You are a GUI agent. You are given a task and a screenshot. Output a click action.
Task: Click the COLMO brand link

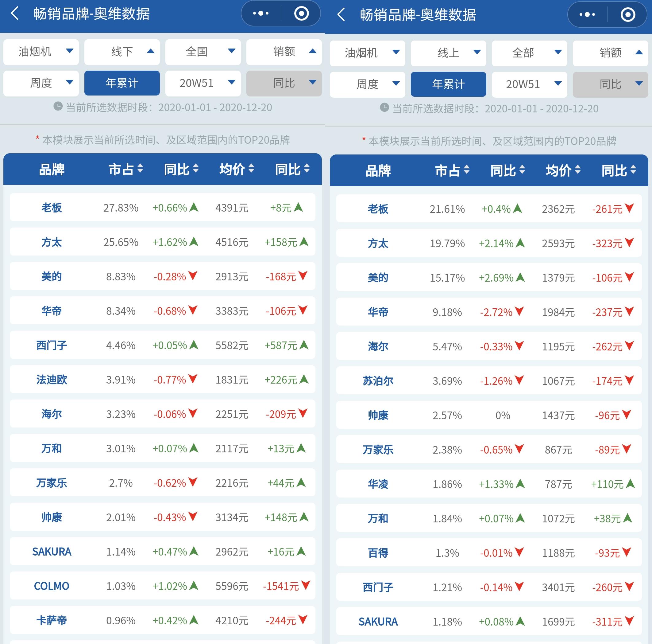coord(52,586)
